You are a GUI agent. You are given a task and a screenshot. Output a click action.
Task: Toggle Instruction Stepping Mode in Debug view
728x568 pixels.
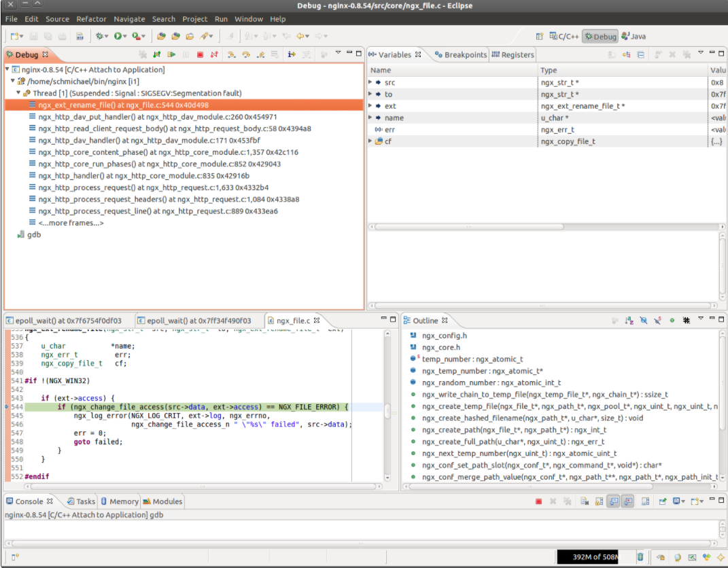click(292, 54)
